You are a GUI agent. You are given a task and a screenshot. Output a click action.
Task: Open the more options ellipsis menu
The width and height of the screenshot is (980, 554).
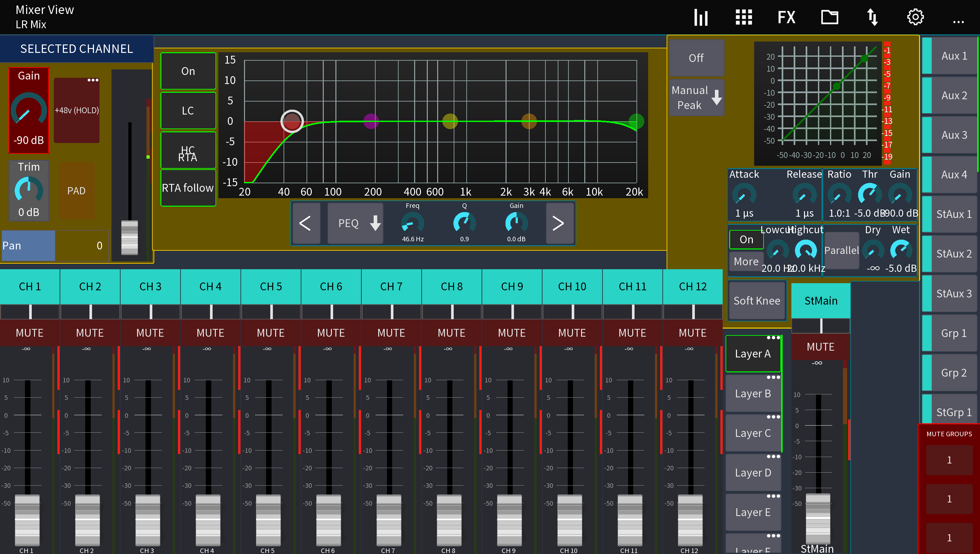pos(958,22)
